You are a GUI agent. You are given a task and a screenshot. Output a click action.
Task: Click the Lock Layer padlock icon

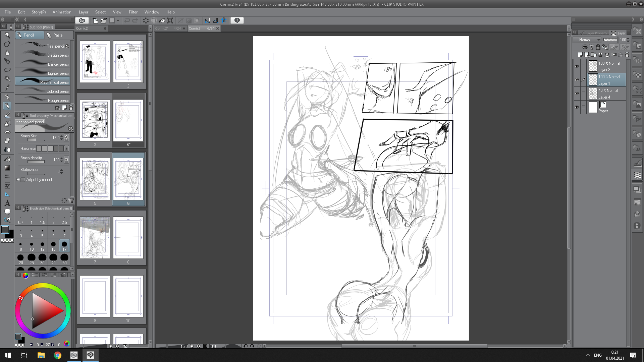[x=598, y=47]
